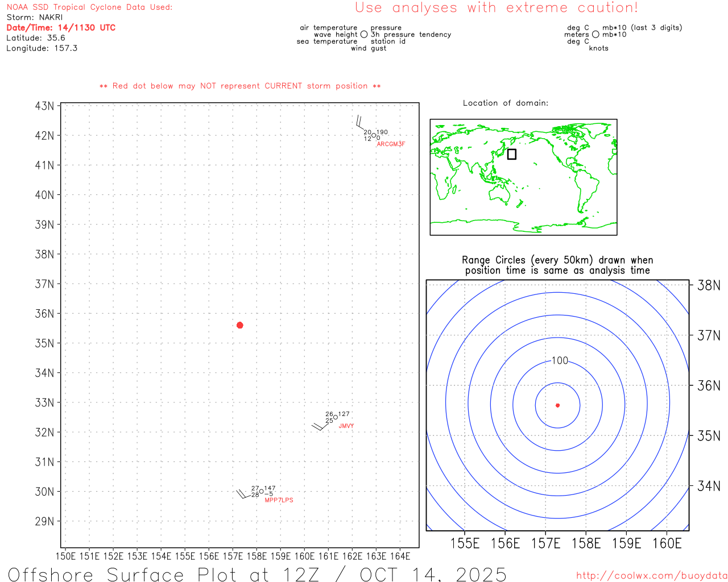This screenshot has height=582, width=728.
Task: Click the 'knots' legend label
Action: pyautogui.click(x=599, y=48)
